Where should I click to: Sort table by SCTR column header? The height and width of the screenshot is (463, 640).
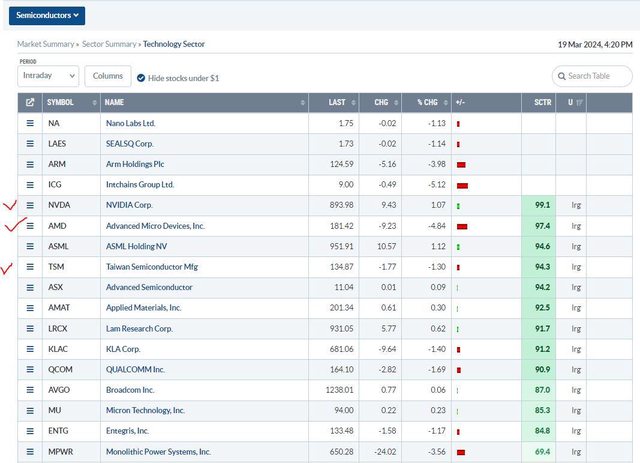click(541, 102)
